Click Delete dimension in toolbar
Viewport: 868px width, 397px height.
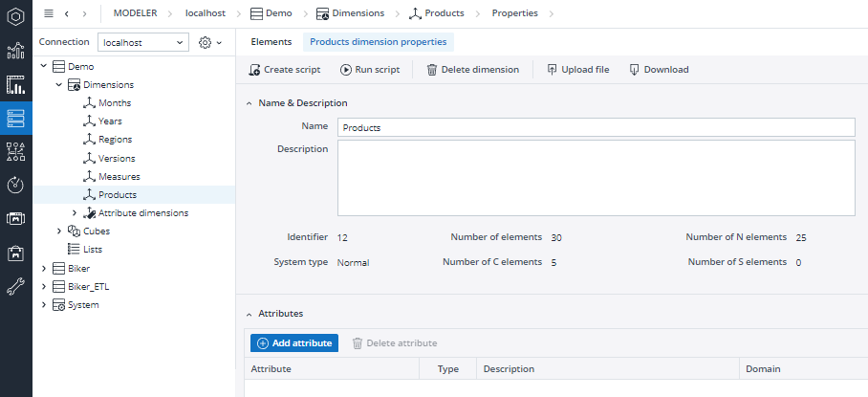click(473, 70)
